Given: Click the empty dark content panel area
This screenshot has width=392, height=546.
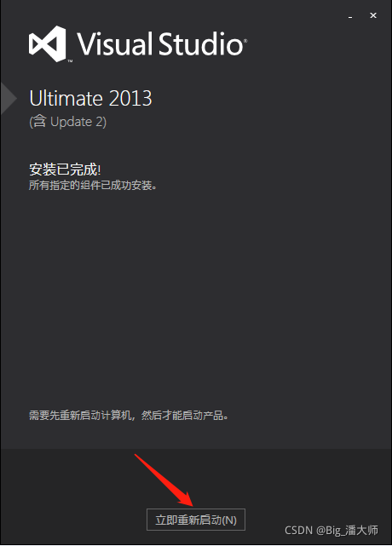Looking at the screenshot, I should tap(196, 296).
